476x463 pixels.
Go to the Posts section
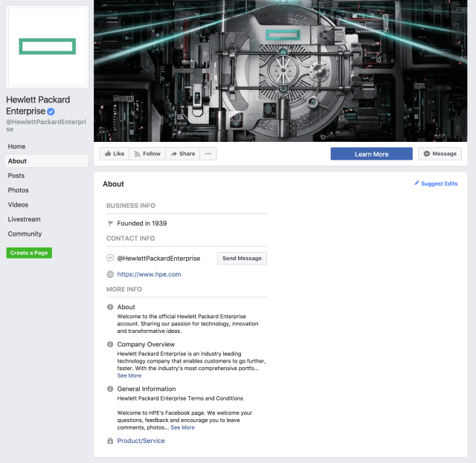point(16,175)
